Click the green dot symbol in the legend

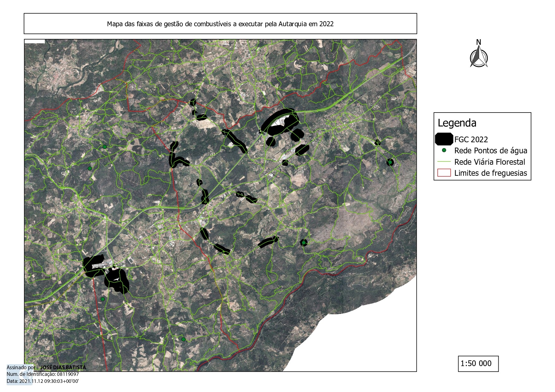(x=444, y=150)
